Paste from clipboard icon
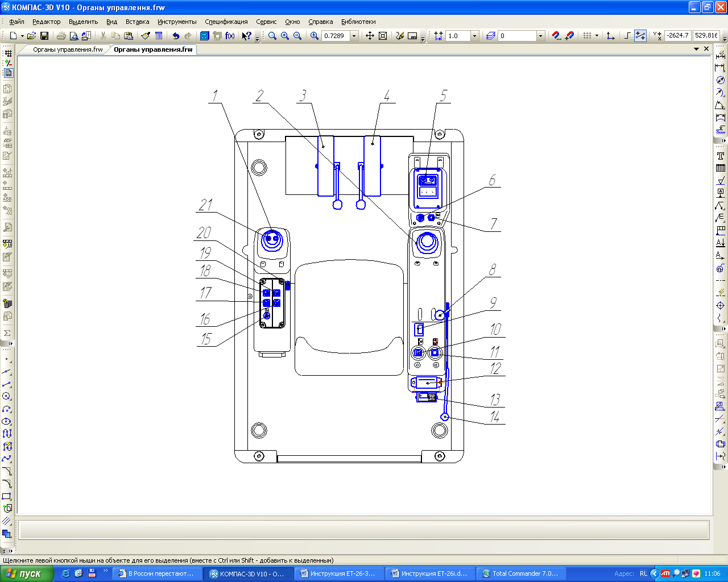 tap(129, 36)
